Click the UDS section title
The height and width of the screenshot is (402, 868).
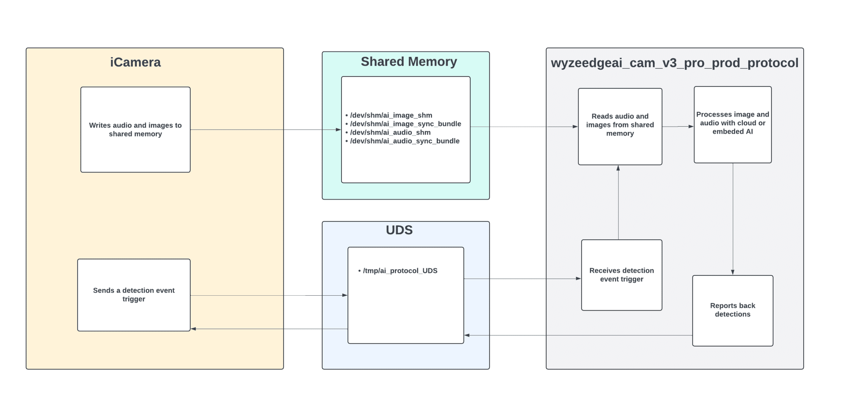coord(399,230)
